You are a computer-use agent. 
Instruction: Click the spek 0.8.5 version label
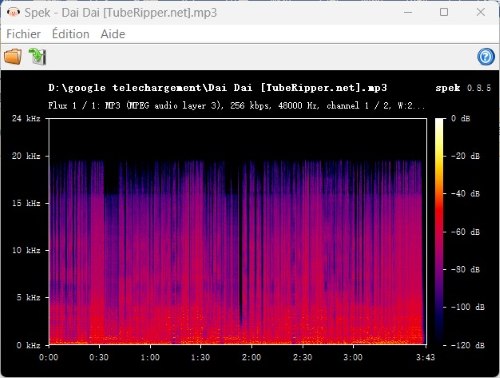[463, 88]
